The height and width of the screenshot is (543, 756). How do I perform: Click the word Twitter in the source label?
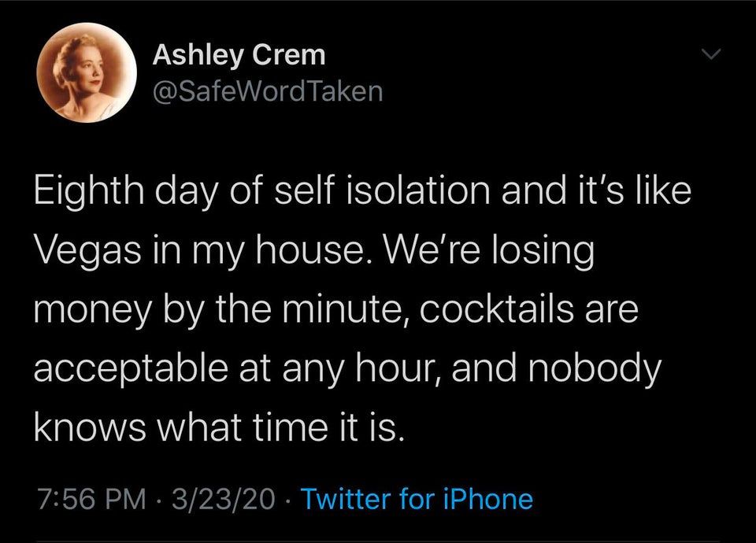click(347, 499)
